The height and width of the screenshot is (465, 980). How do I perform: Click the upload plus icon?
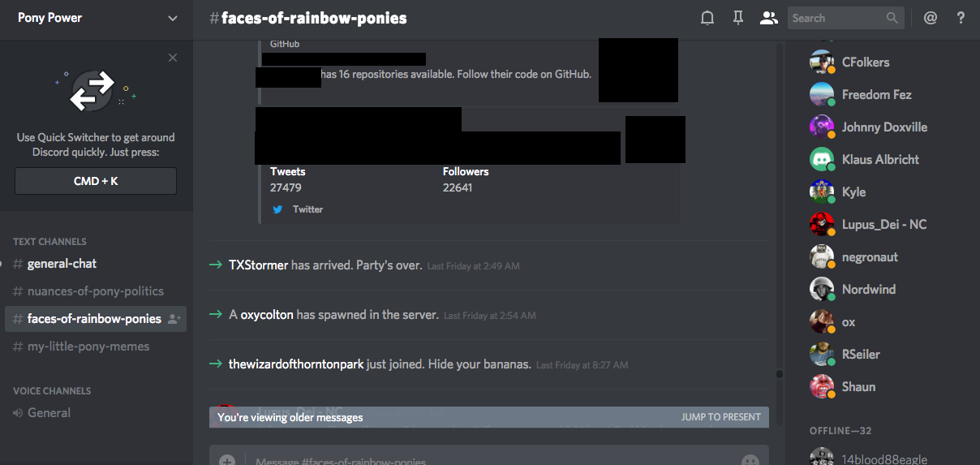(227, 461)
